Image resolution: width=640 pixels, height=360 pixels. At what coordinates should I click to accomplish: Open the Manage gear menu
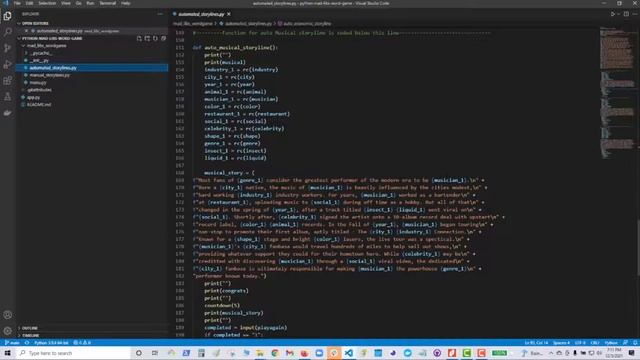pyautogui.click(x=7, y=331)
